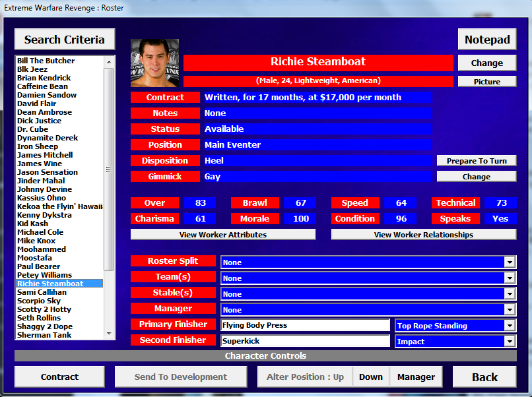This screenshot has width=532, height=397.
Task: Open Impact finisher type dropdown
Action: tap(510, 342)
